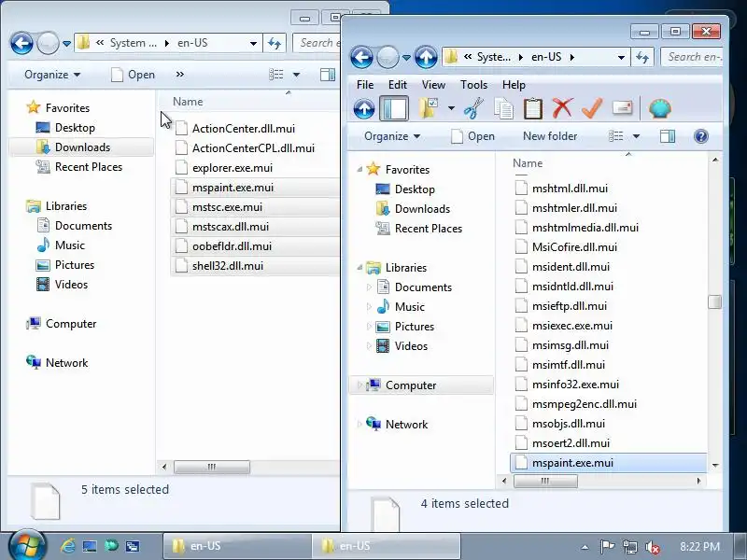Click the orange checkmark Properties icon
The width and height of the screenshot is (747, 560).
(x=592, y=108)
